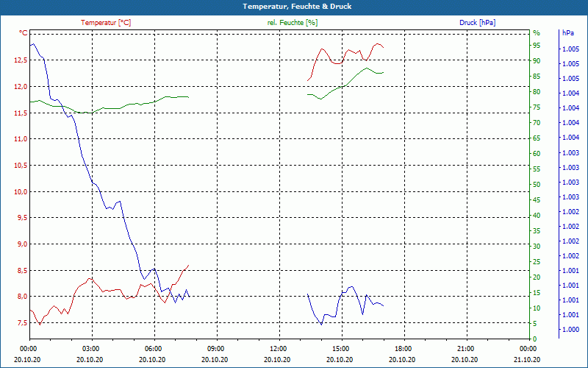Click the '03:00' time axis label

tap(92, 349)
